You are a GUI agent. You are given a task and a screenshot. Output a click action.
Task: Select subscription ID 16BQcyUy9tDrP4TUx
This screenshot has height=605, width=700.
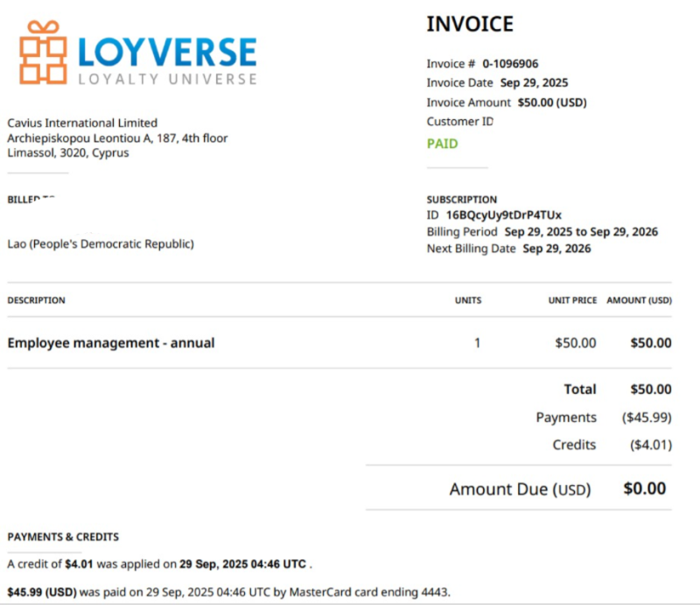pyautogui.click(x=504, y=215)
